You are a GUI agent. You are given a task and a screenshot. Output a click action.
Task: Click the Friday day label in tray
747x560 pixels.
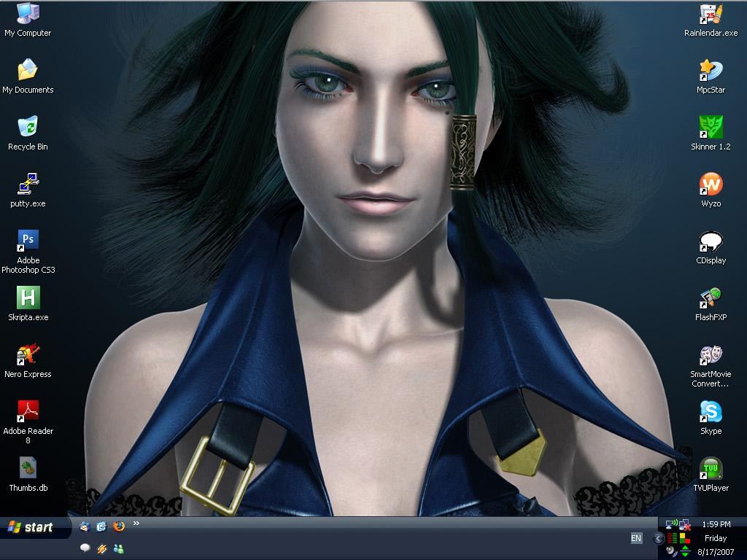pos(716,538)
